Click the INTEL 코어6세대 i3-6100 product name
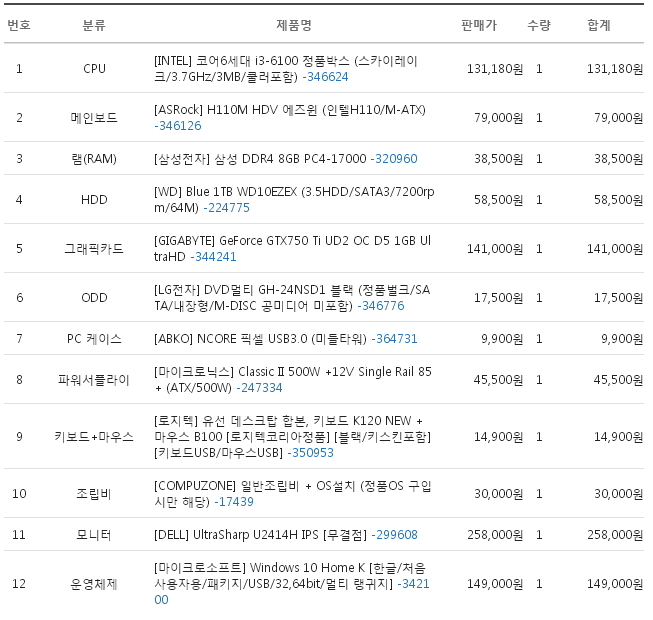 click(x=286, y=69)
